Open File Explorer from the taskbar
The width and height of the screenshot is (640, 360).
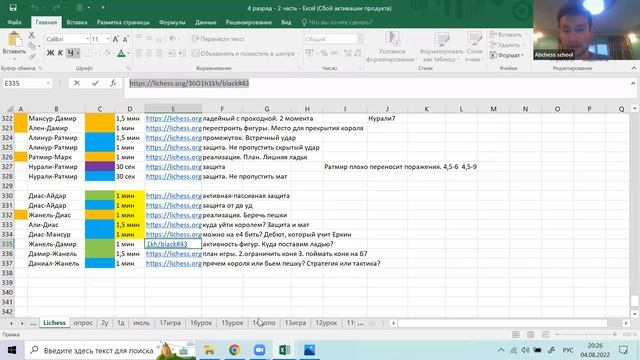[x=209, y=350]
